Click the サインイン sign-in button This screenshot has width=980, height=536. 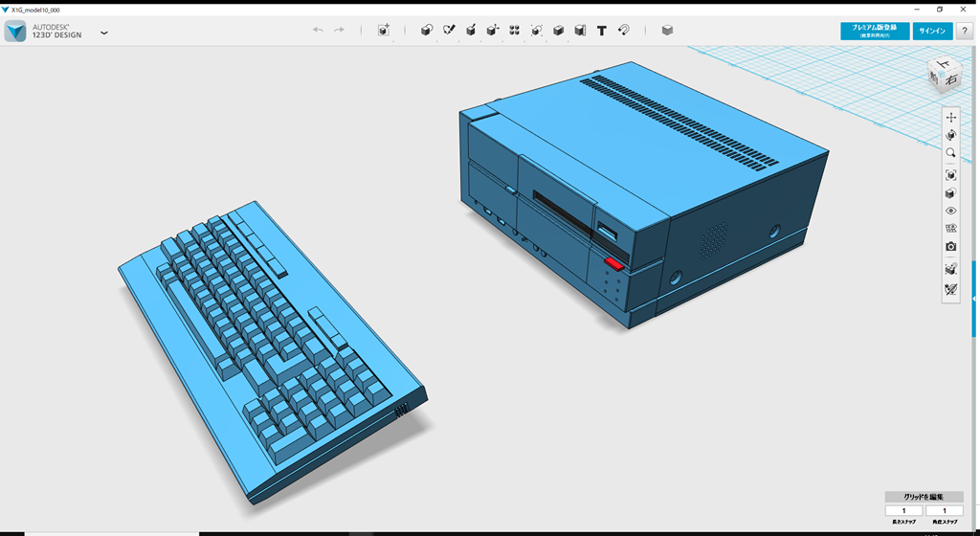(932, 31)
